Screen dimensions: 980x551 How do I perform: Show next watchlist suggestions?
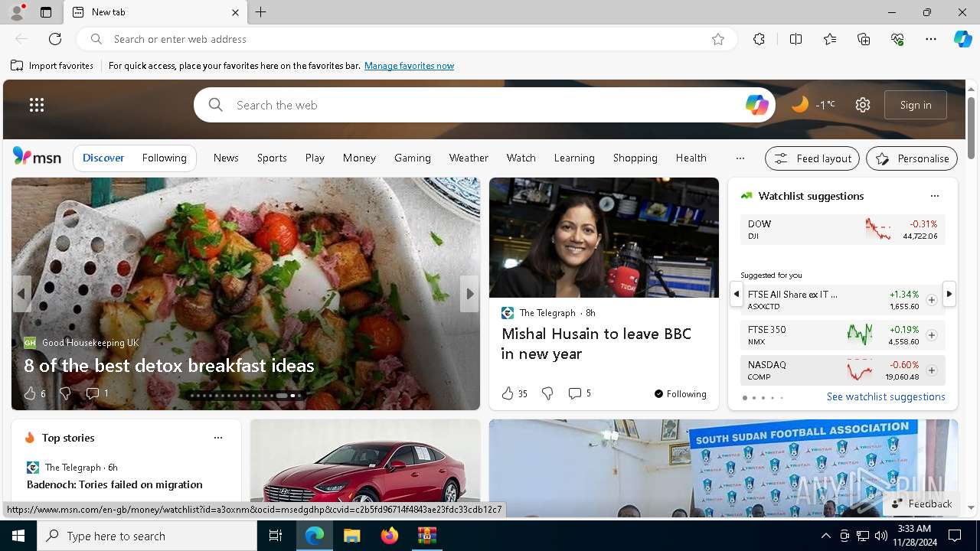(949, 294)
